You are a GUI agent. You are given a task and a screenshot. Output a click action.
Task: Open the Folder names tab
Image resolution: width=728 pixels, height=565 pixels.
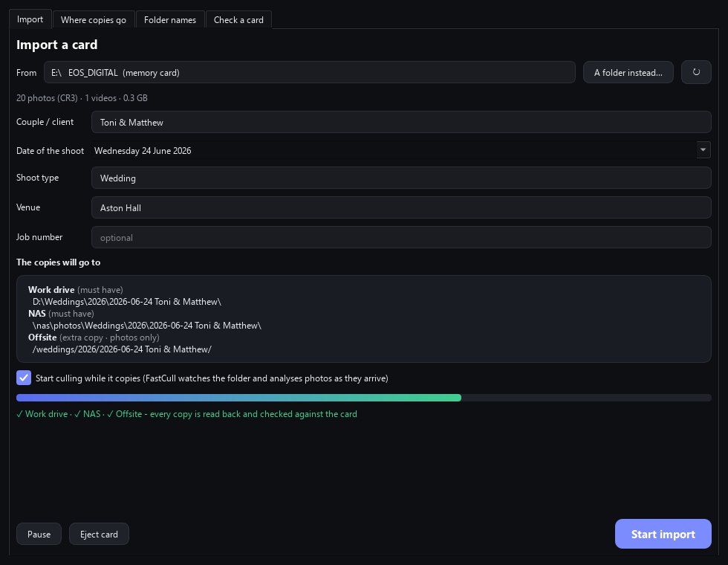170,20
